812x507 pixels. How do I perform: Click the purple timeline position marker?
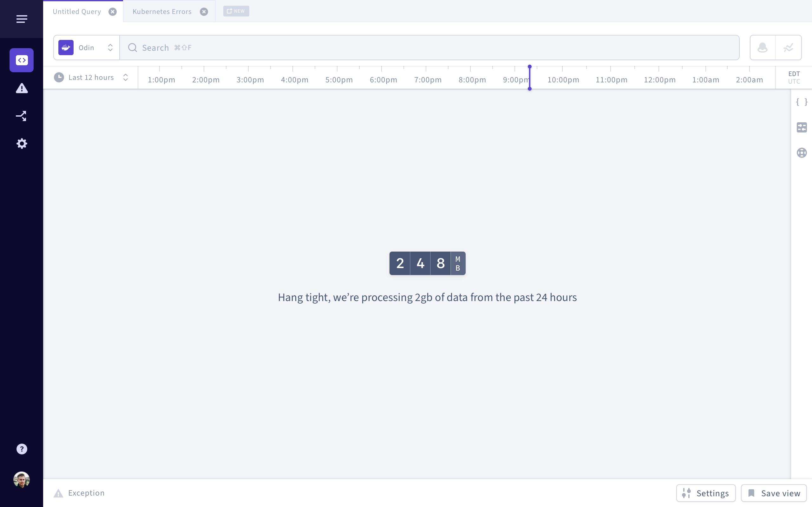click(x=529, y=78)
